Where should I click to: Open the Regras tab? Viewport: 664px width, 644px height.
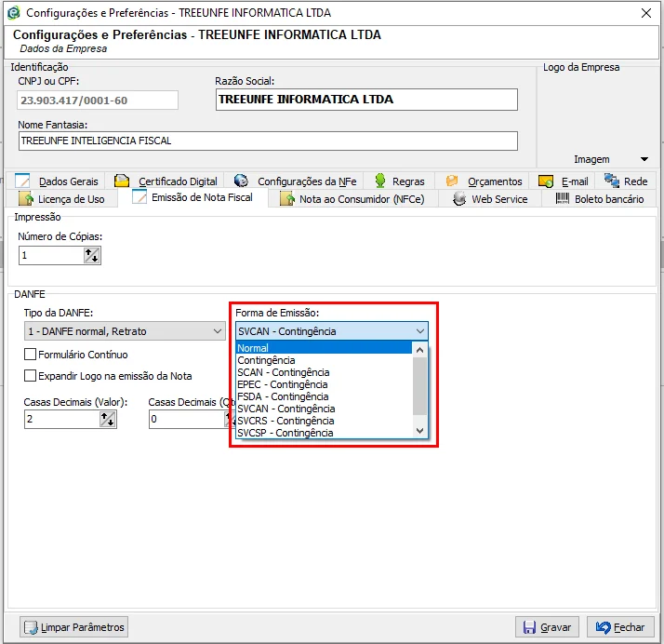[x=399, y=181]
